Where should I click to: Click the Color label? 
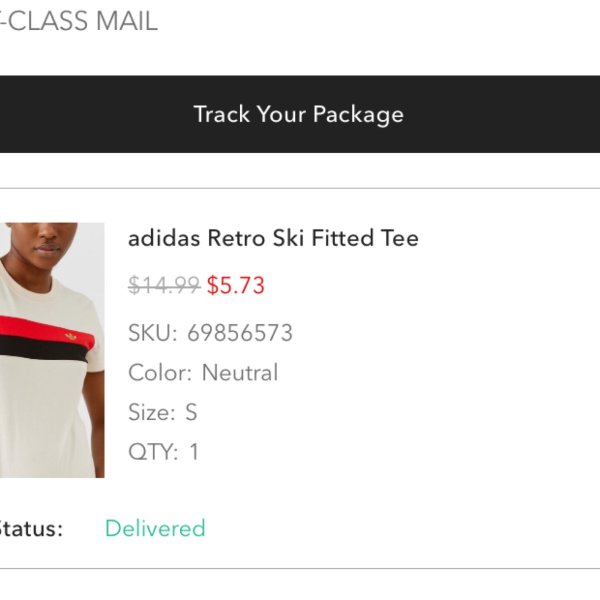[160, 372]
